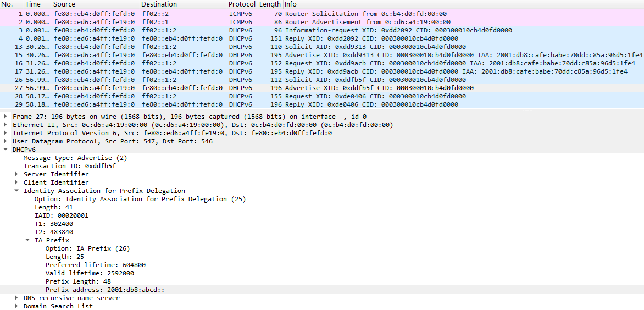
Task: Sort by the Protocol column header
Action: 242,4
